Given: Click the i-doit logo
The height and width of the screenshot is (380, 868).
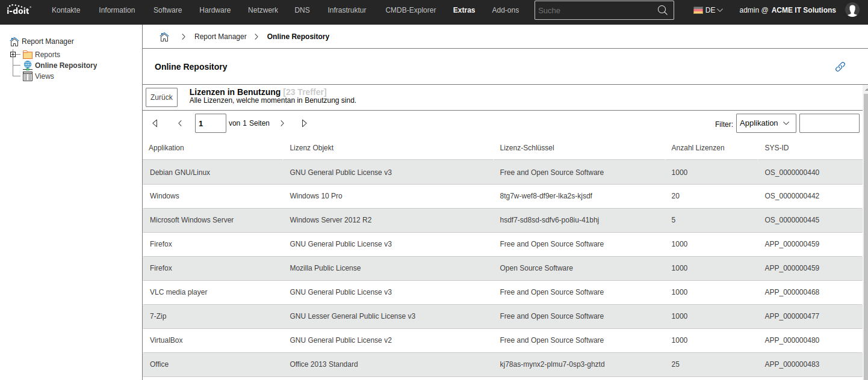Looking at the screenshot, I should click(x=18, y=10).
